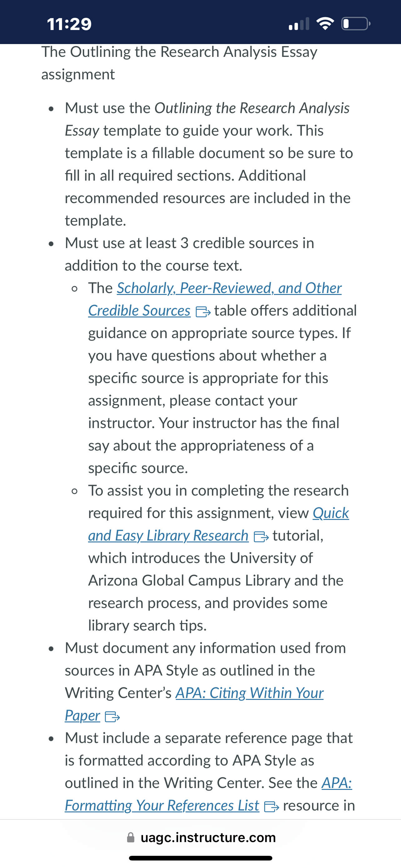Viewport: 401px width, 868px height.
Task: Open APA: Citing Within Your link
Action: coord(249,693)
